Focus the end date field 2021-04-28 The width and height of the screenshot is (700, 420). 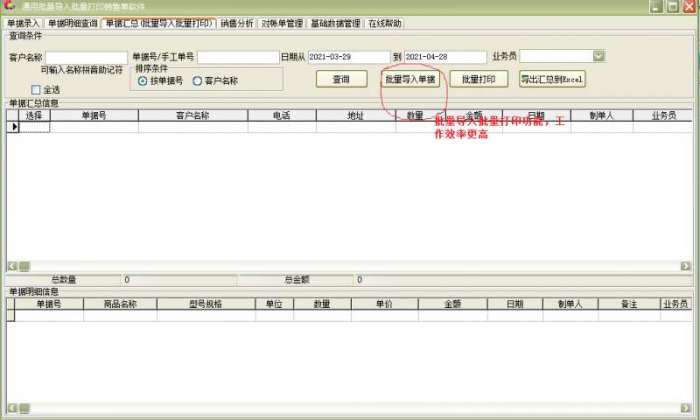(x=445, y=57)
